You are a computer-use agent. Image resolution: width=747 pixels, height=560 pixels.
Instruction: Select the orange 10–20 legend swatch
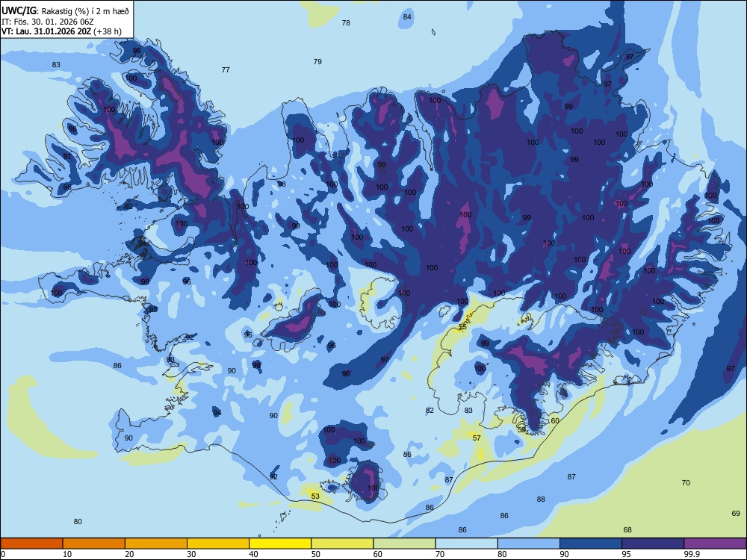coord(94,544)
